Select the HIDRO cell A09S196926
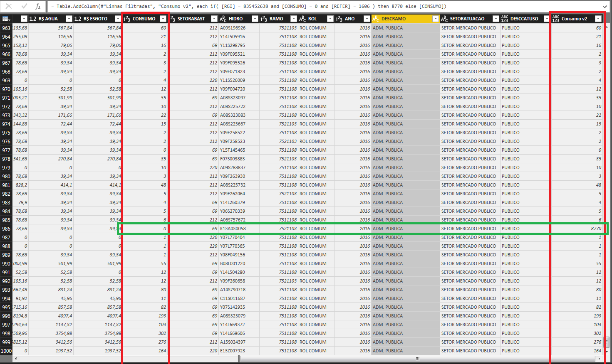This screenshot has height=364, width=612. point(239,28)
